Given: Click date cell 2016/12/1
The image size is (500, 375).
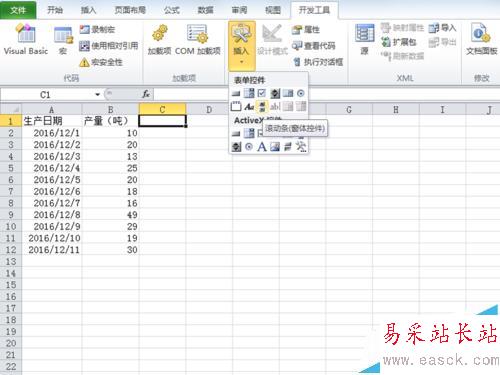Looking at the screenshot, I should [52, 133].
